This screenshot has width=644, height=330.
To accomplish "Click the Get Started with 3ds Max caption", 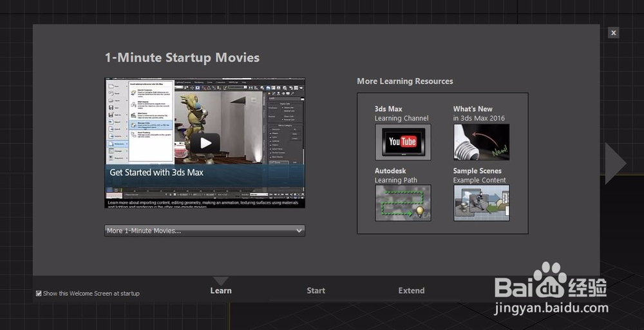I will 156,173.
